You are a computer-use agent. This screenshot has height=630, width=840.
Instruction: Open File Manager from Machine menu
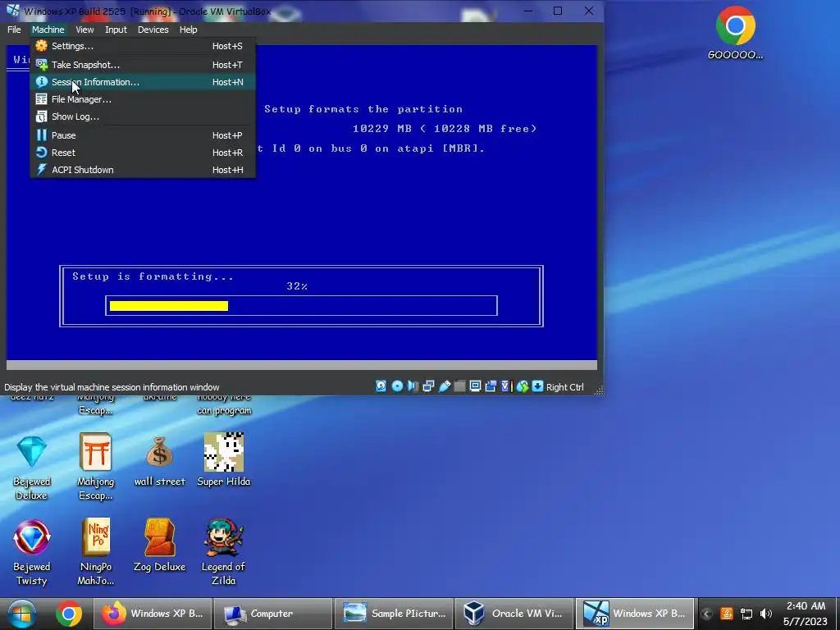coord(143,99)
